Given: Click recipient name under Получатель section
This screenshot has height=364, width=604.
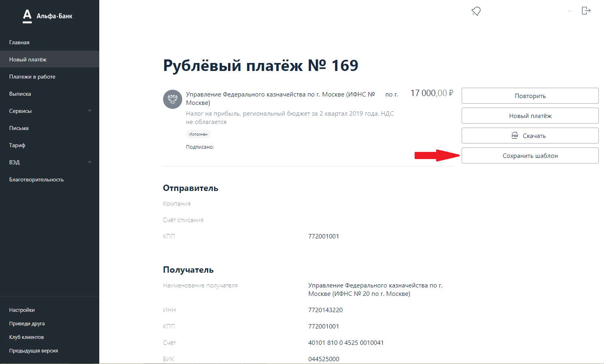Looking at the screenshot, I should [x=375, y=289].
